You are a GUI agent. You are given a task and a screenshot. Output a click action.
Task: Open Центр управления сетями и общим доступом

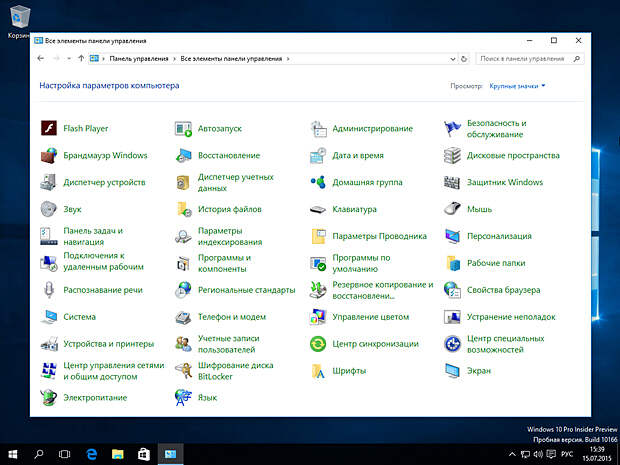(113, 370)
